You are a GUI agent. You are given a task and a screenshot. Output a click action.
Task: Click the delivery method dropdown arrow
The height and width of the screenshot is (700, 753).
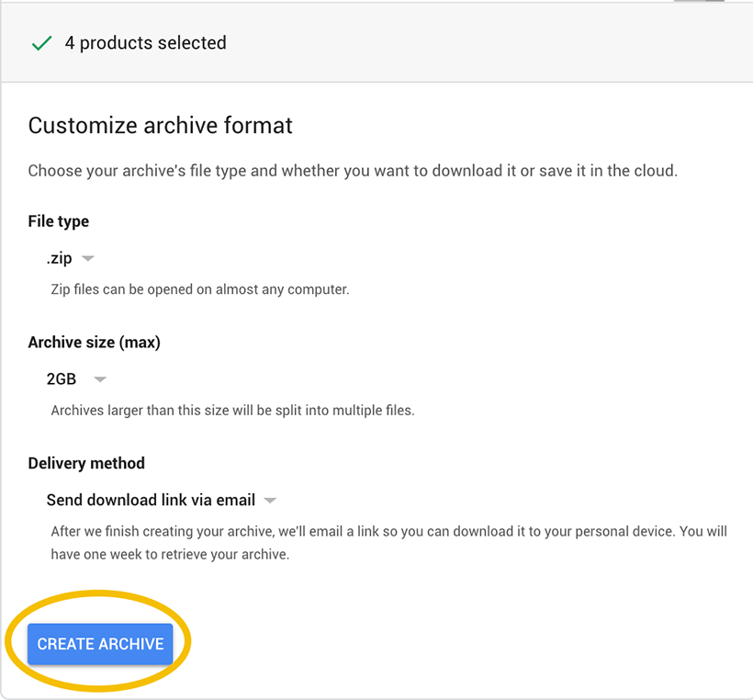pos(270,500)
